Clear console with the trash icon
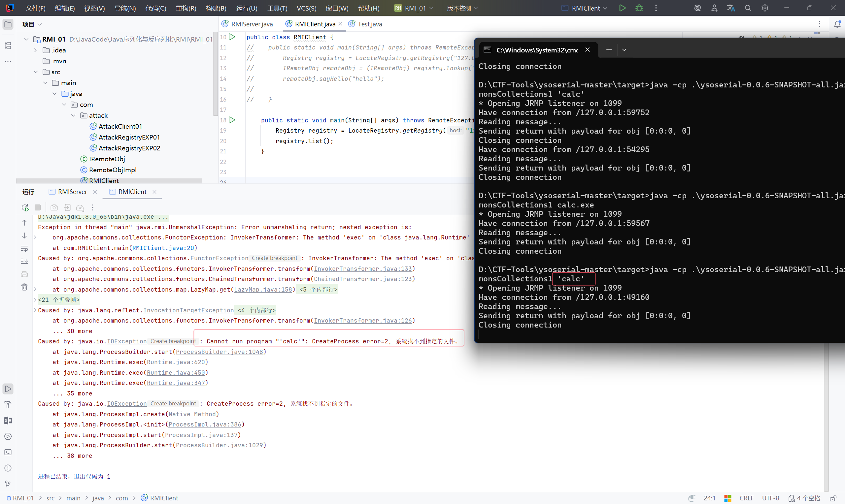 pyautogui.click(x=24, y=287)
